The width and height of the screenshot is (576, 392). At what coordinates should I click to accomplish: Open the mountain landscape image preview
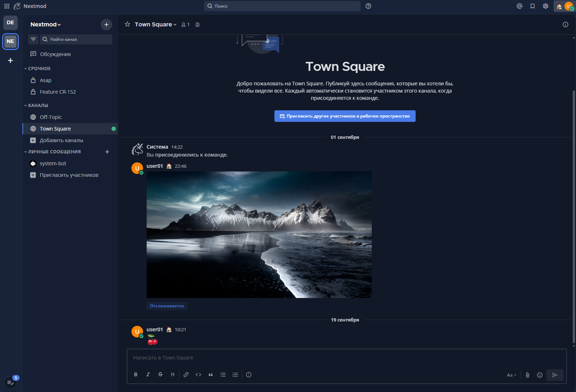tap(259, 235)
